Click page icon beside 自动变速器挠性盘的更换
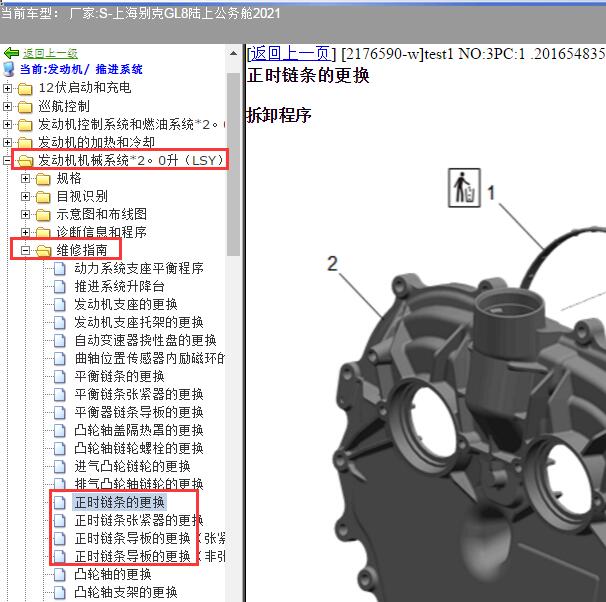606x602 pixels. click(x=60, y=341)
